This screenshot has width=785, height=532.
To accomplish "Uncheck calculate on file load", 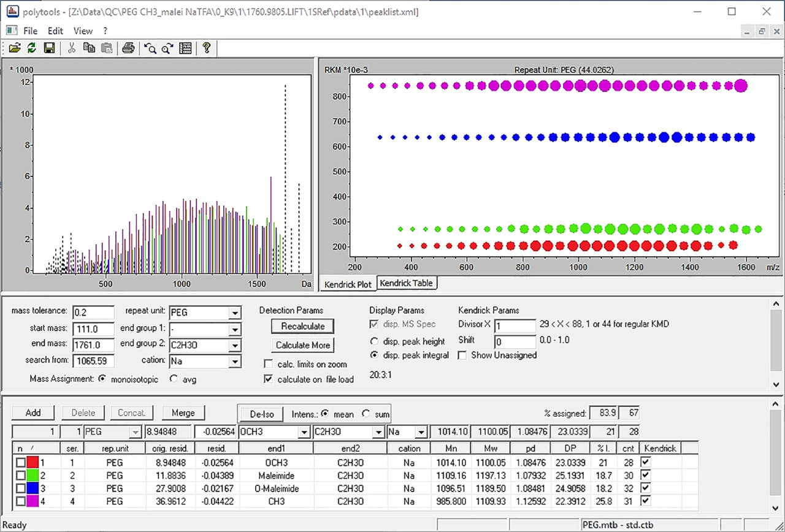I will [268, 378].
